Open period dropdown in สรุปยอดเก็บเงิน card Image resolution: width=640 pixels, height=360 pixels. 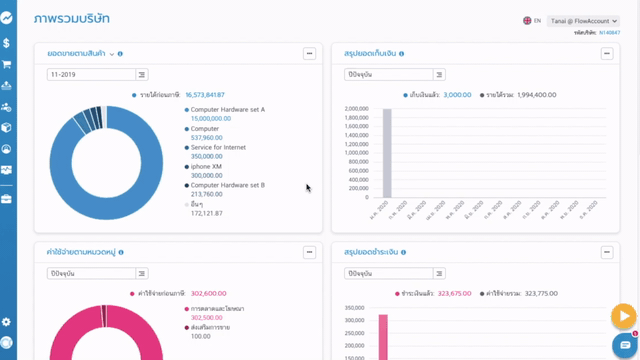(x=389, y=75)
